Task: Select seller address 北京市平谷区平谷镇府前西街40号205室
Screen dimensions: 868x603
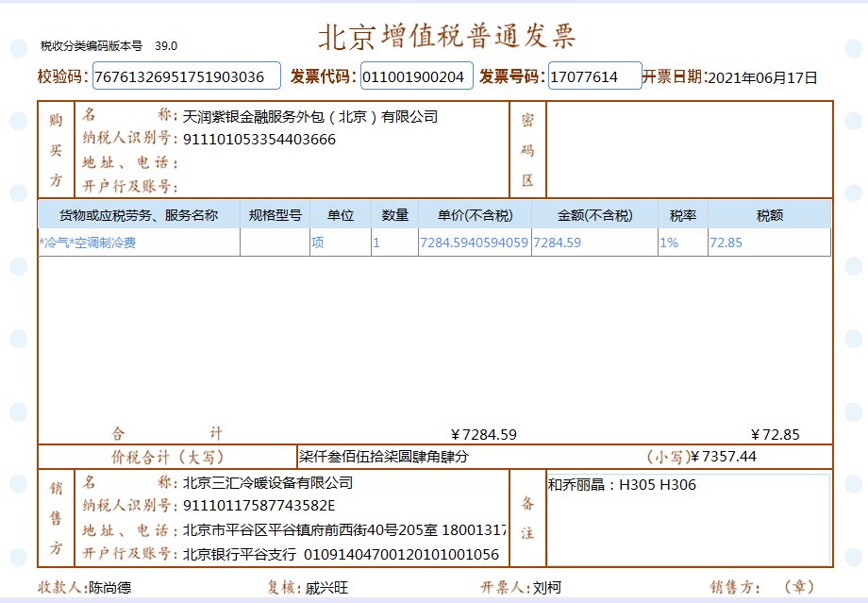Action: pos(310,530)
